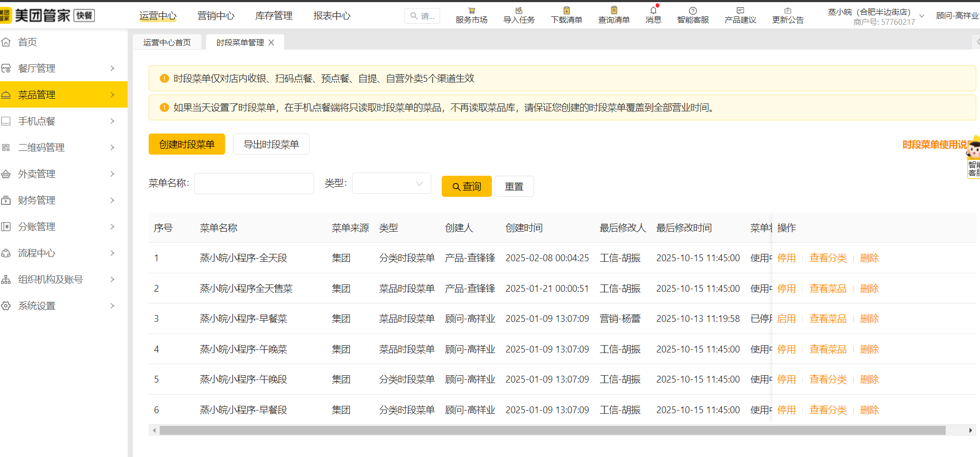Click the 外卖管理 sidebar icon
Viewport: 980px width, 457px height.
pos(6,174)
